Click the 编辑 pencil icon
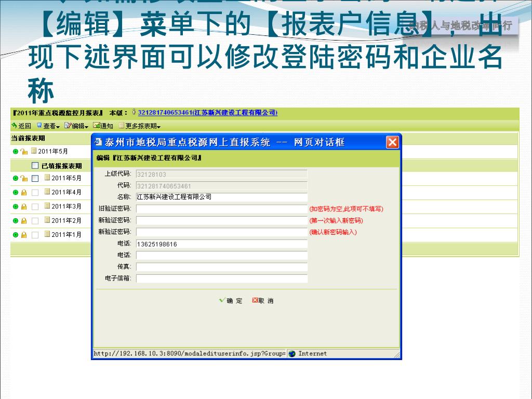Image resolution: width=532 pixels, height=399 pixels. point(68,126)
